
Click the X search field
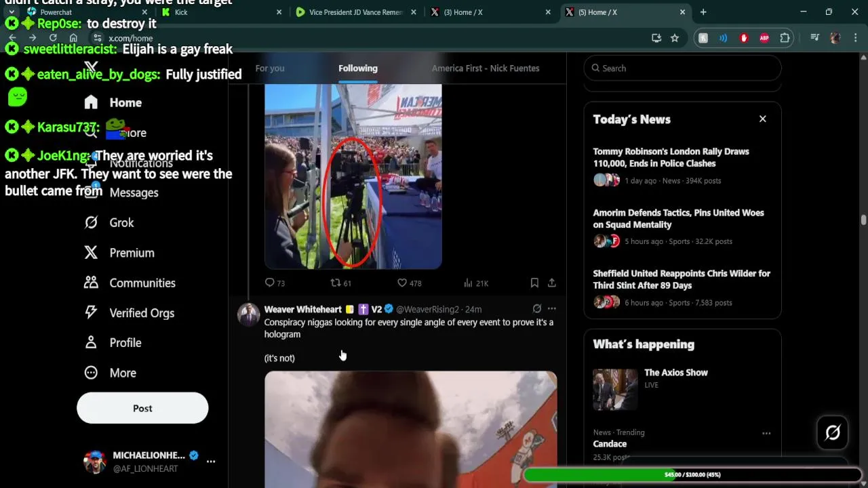(x=683, y=68)
